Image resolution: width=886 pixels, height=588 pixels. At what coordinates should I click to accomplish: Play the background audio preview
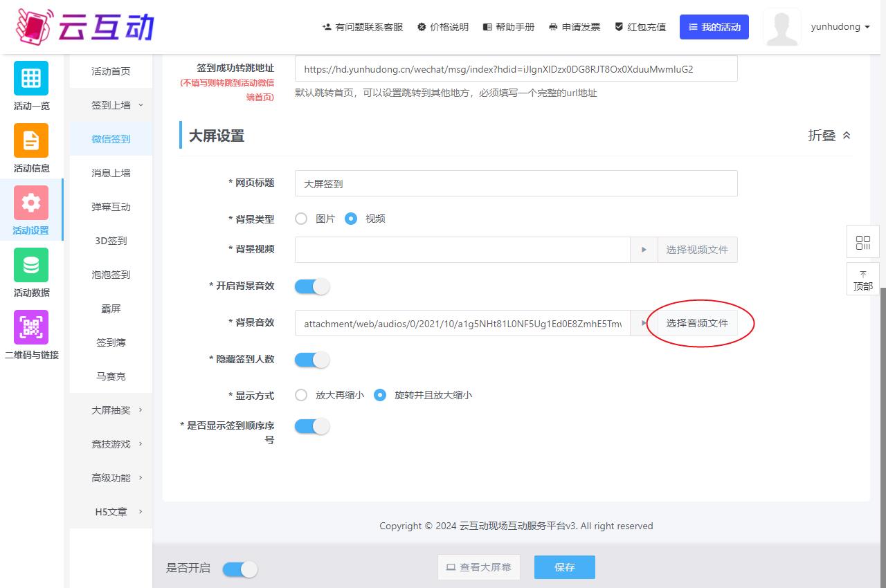click(x=644, y=323)
